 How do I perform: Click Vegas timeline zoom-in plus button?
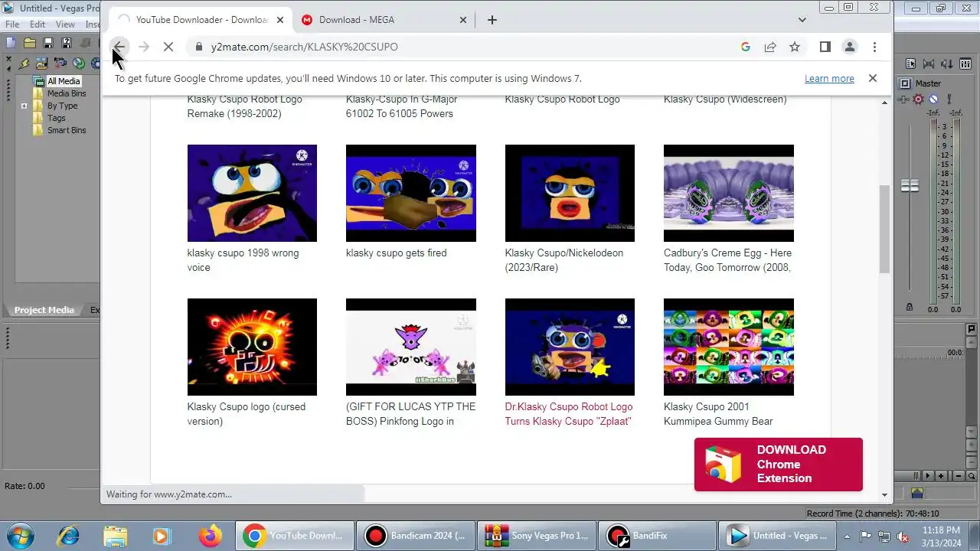click(941, 476)
